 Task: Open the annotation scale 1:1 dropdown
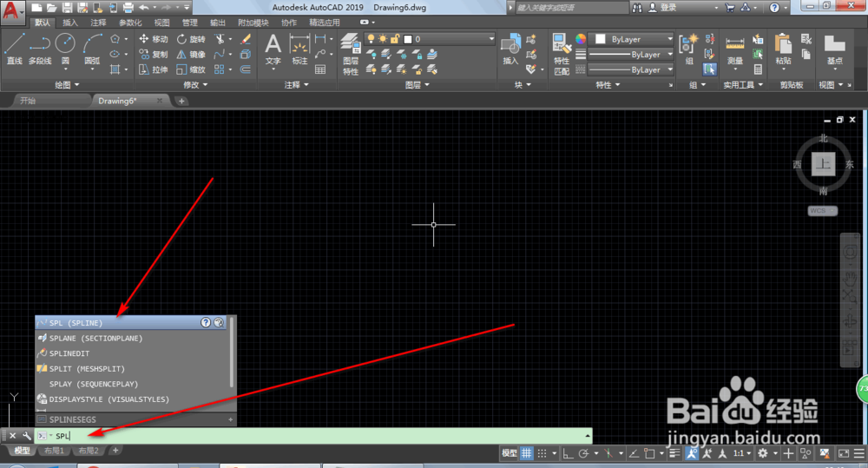[x=742, y=453]
